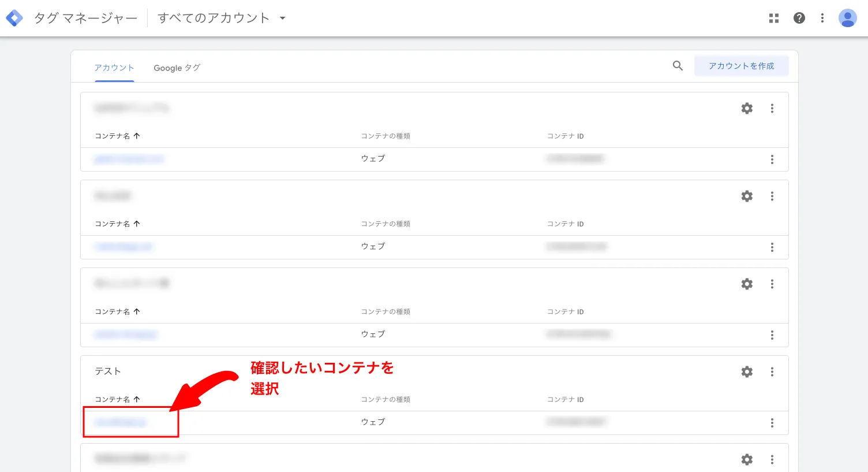Image resolution: width=868 pixels, height=472 pixels.
Task: Click the タグ マネージャー title text
Action: (85, 18)
